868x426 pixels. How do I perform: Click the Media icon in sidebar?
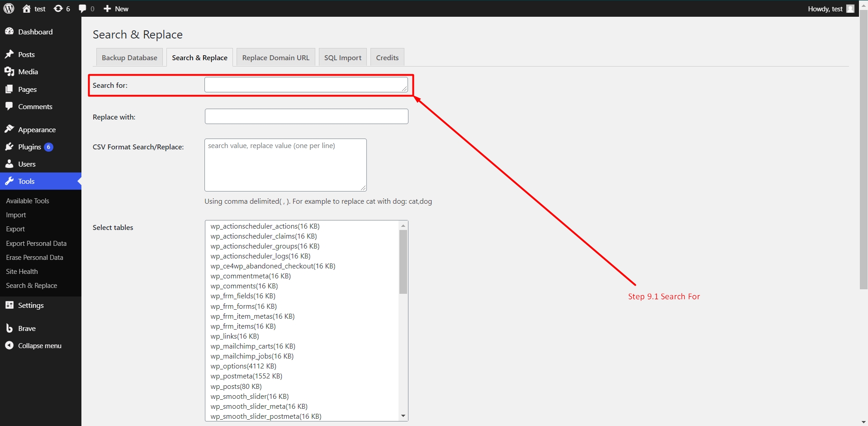click(9, 72)
